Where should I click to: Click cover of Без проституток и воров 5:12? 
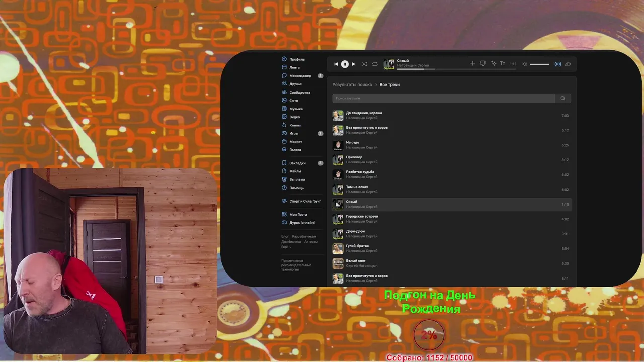tap(338, 130)
